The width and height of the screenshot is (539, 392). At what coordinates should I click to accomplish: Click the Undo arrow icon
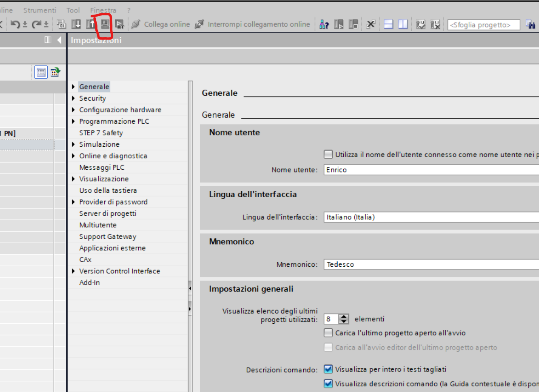(x=15, y=24)
